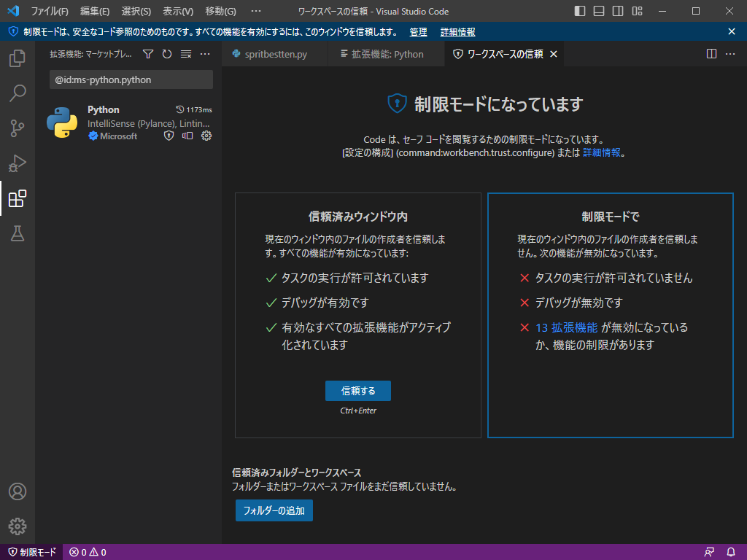Select the Python extension list entry title
This screenshot has width=747, height=560.
point(104,109)
